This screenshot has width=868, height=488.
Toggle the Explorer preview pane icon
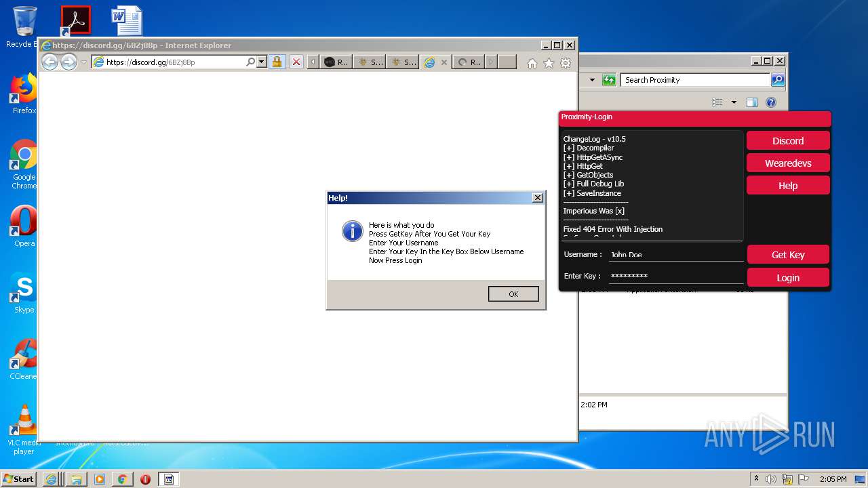point(751,102)
